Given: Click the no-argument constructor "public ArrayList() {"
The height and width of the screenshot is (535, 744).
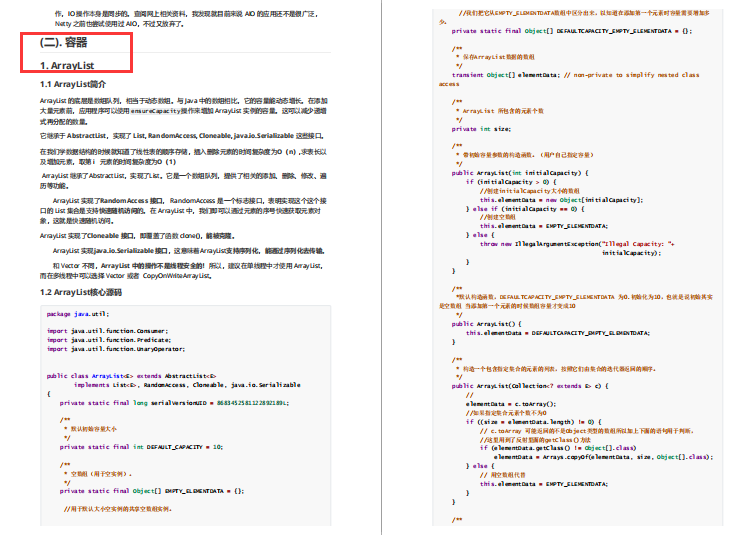Looking at the screenshot, I should point(486,324).
